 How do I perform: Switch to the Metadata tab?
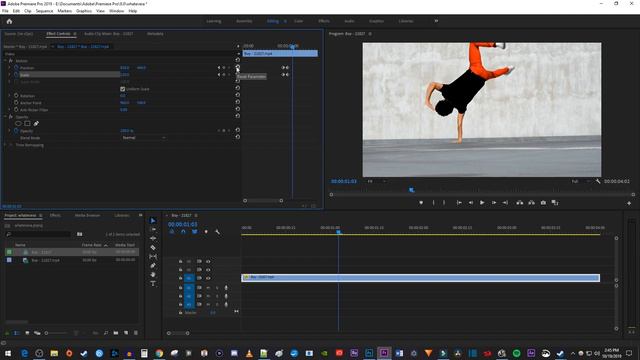tap(155, 34)
